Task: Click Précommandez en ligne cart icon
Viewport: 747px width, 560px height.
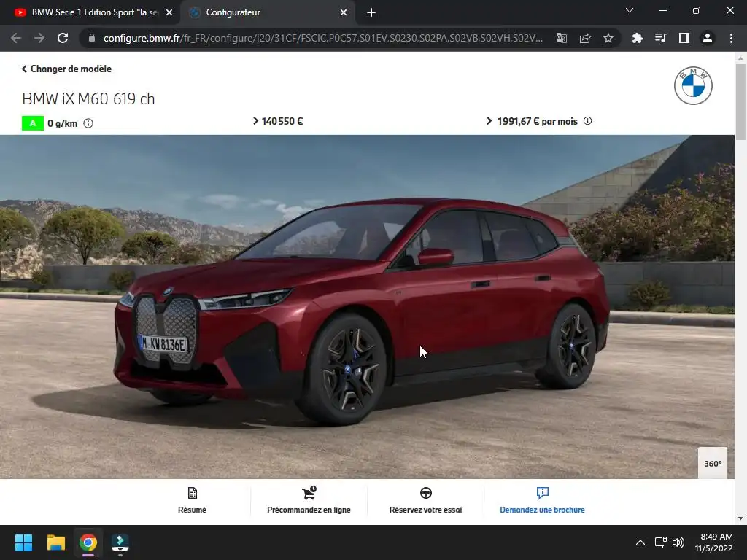Action: point(309,493)
